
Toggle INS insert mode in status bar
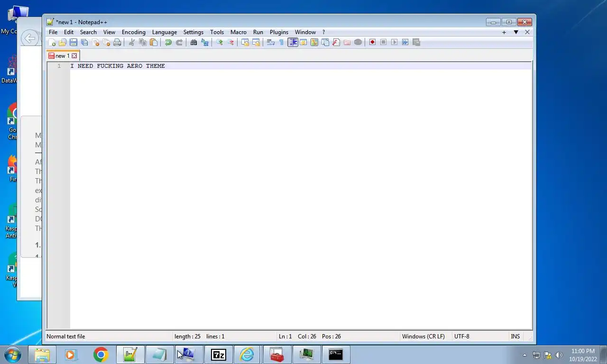tap(515, 337)
